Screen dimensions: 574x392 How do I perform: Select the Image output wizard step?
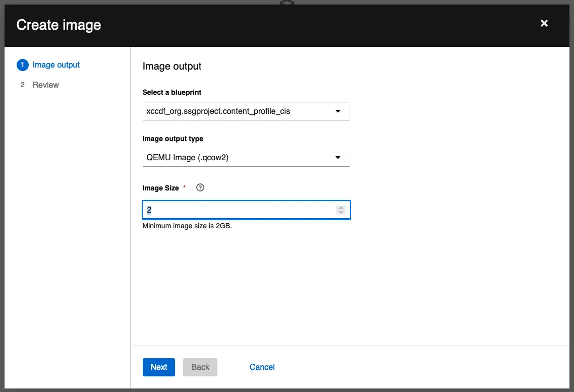tap(56, 65)
